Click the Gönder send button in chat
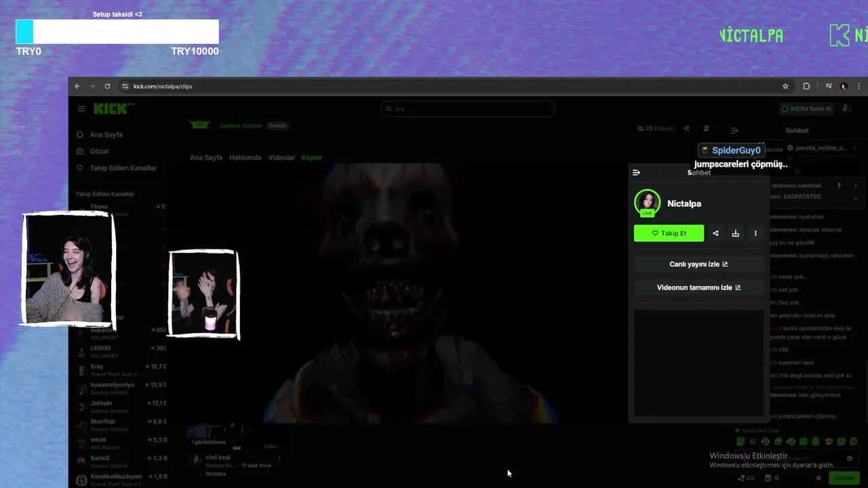This screenshot has height=488, width=868. [x=844, y=478]
